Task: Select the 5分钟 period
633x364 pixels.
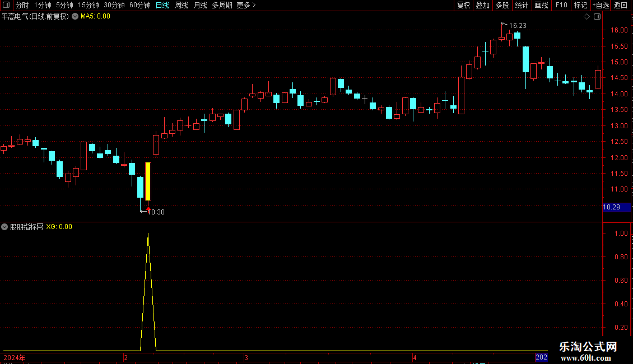Action: (x=64, y=5)
